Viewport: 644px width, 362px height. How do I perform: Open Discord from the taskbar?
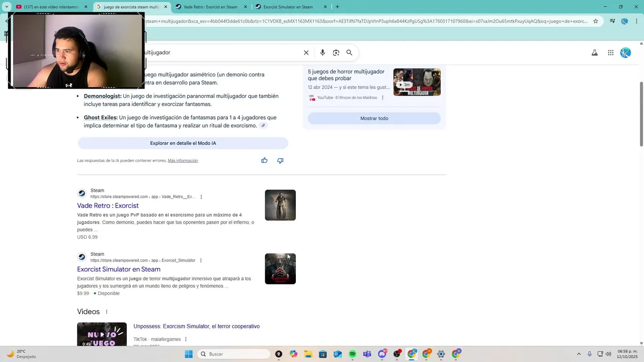point(382,354)
